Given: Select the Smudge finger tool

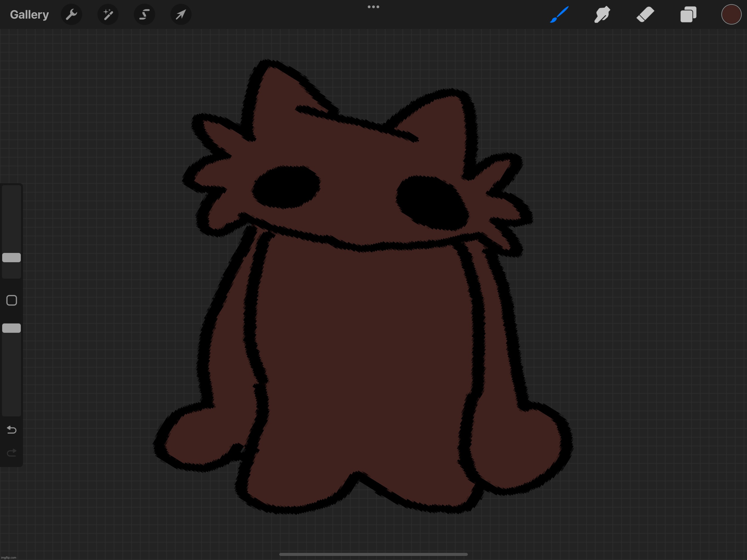Looking at the screenshot, I should (602, 14).
